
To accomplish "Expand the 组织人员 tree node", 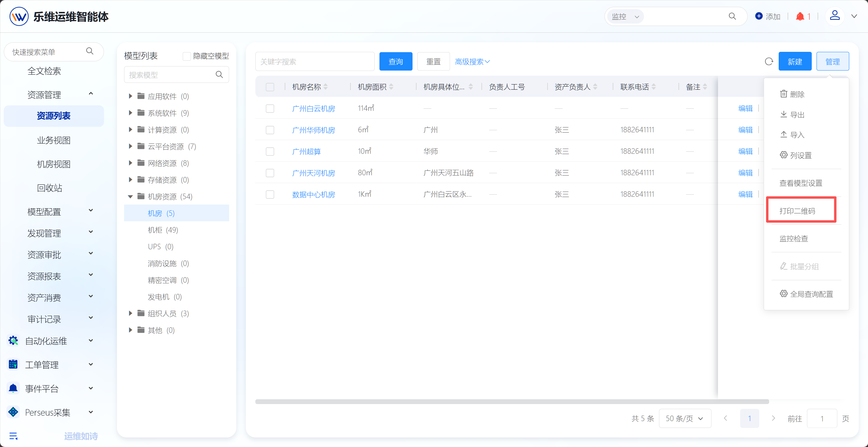I will 130,313.
